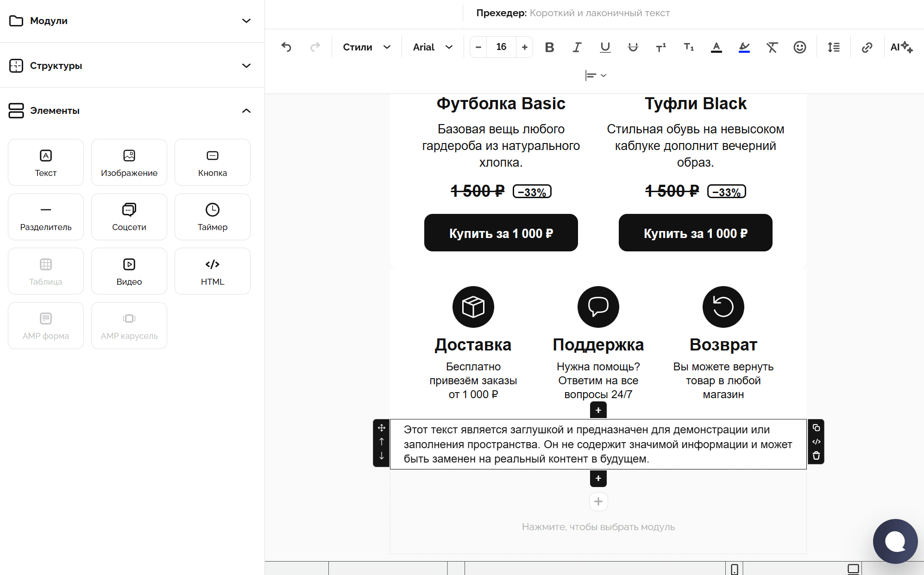Viewport: 924px width, 575px height.
Task: Open line spacing options
Action: coord(834,47)
